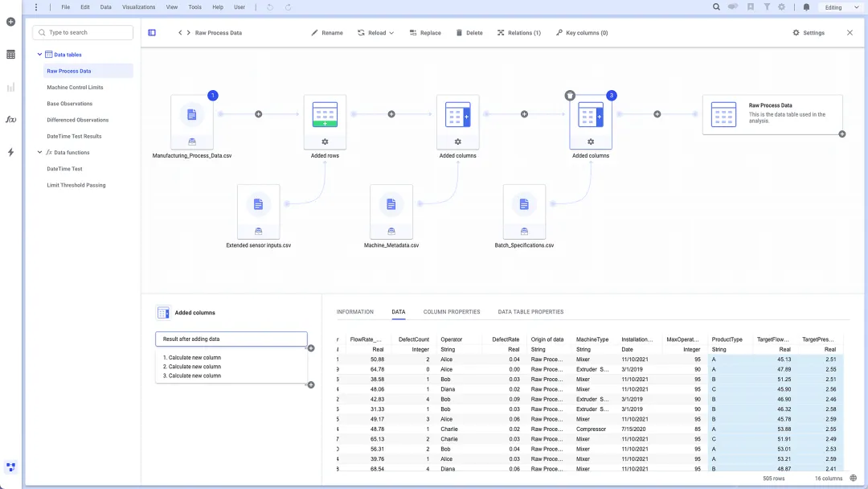Select the Manufacturing_Process_Data.csv source node
The height and width of the screenshot is (489, 868).
point(192,121)
